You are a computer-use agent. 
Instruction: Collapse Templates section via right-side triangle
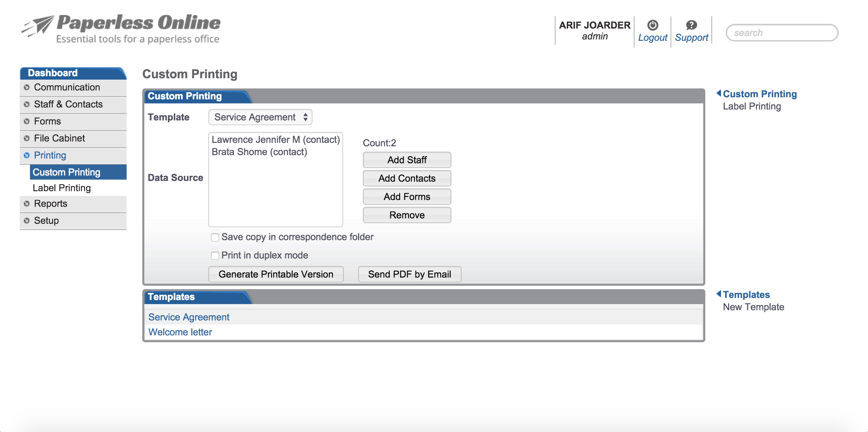pos(719,294)
